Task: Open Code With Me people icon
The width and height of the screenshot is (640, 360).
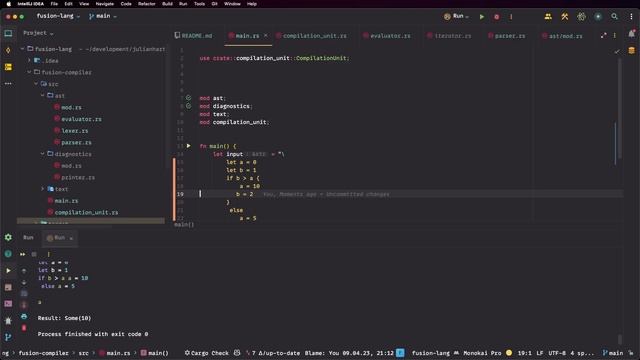Action: click(548, 17)
